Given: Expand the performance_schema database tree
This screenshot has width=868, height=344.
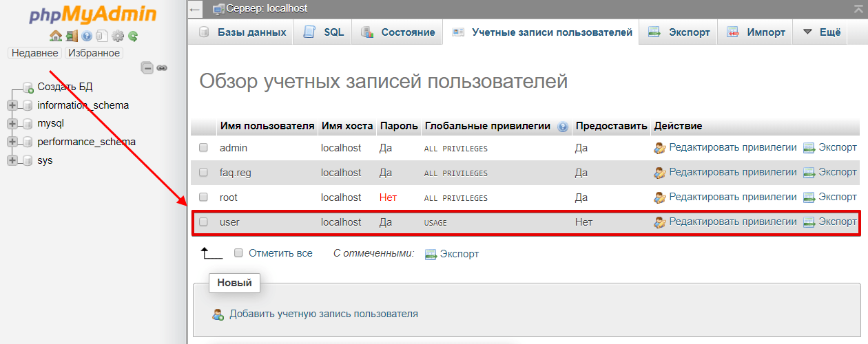Looking at the screenshot, I should (x=12, y=142).
